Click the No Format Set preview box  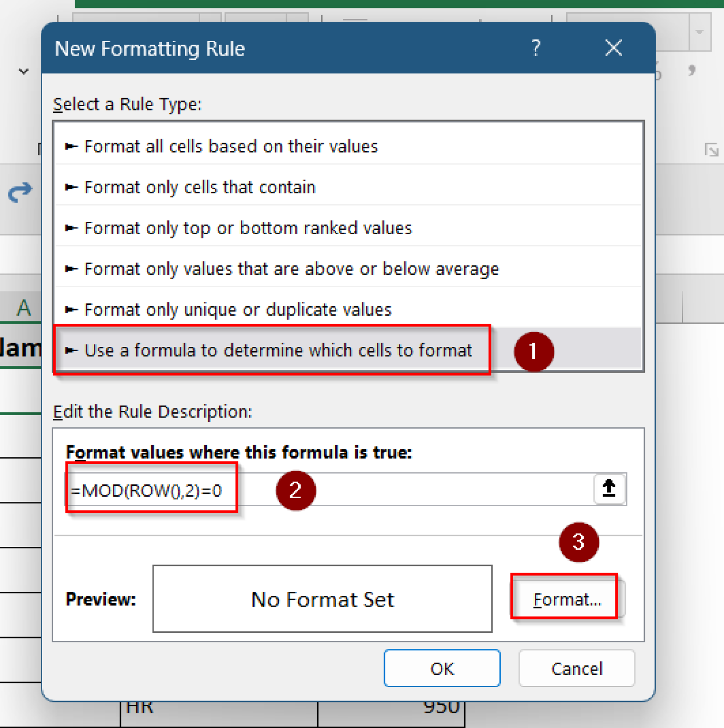point(322,599)
